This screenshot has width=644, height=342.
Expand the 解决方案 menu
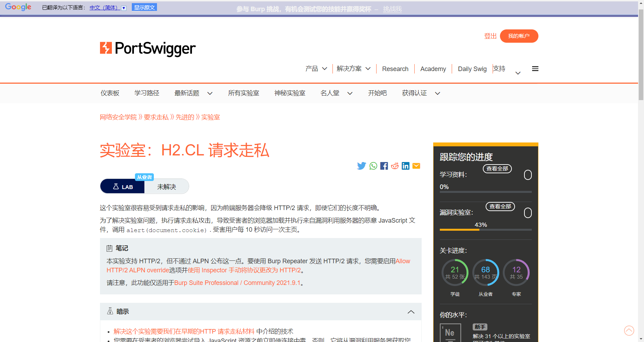353,69
